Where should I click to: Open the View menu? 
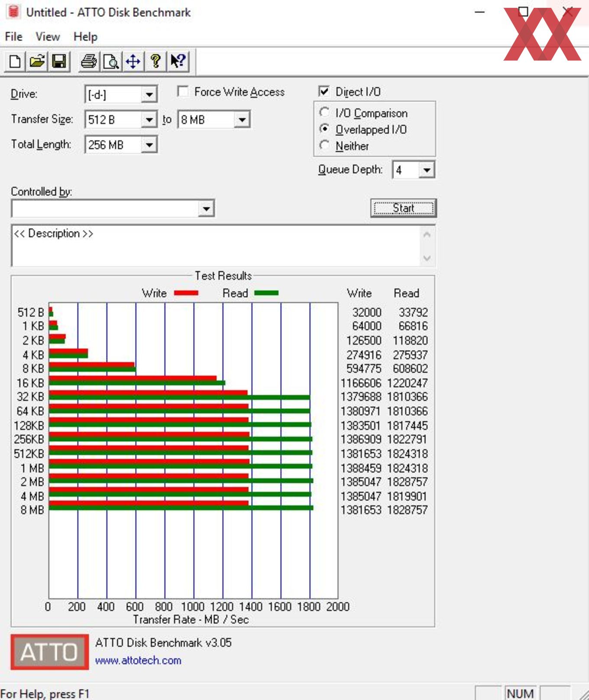coord(48,36)
